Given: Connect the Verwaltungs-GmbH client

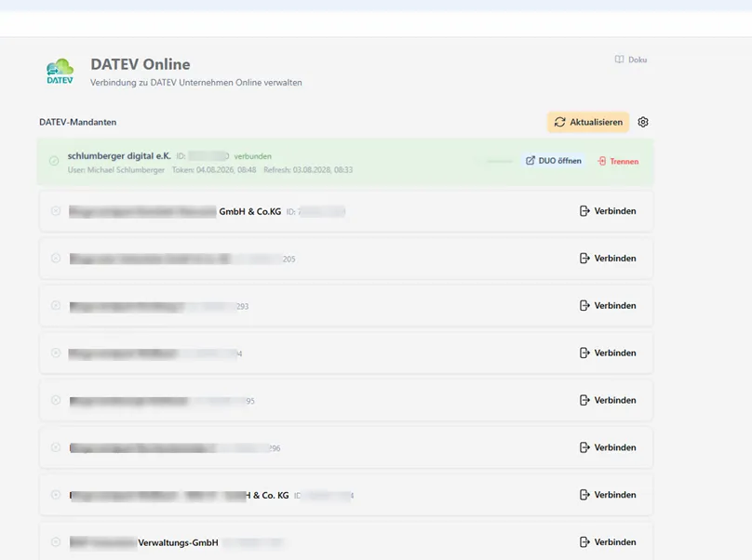Looking at the screenshot, I should (x=608, y=542).
